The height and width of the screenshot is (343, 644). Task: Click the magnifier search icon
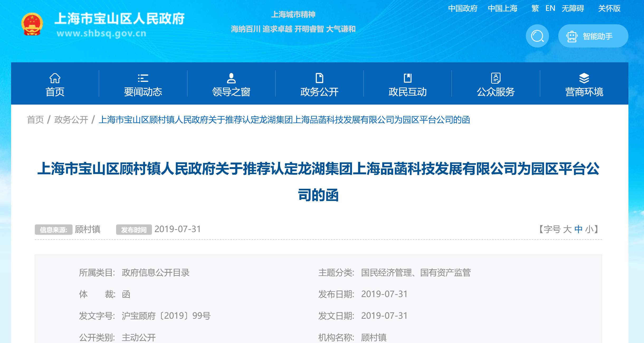537,36
